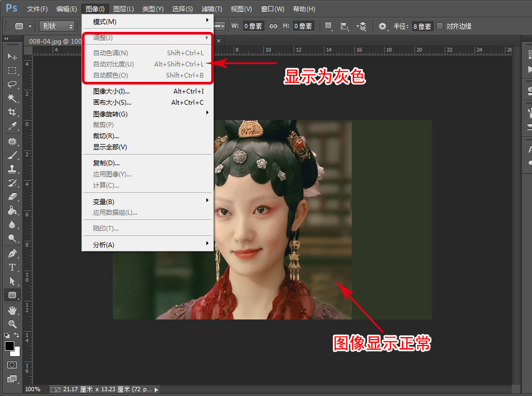Click the 100% zoom level field
532x396 pixels.
click(x=32, y=389)
